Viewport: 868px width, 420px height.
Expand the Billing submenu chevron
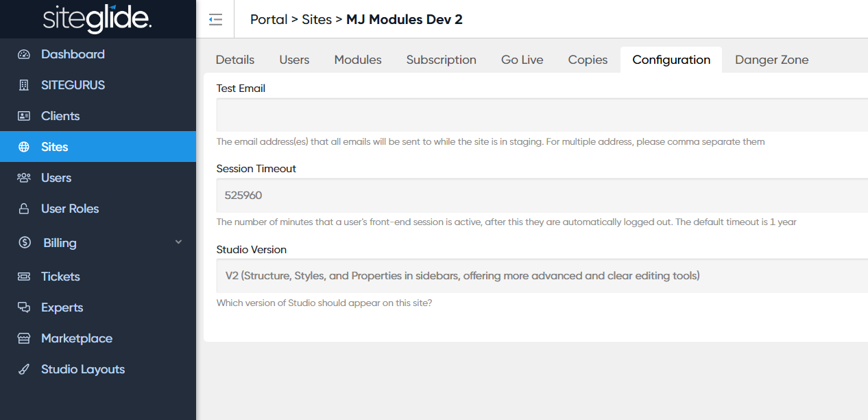[x=178, y=242]
